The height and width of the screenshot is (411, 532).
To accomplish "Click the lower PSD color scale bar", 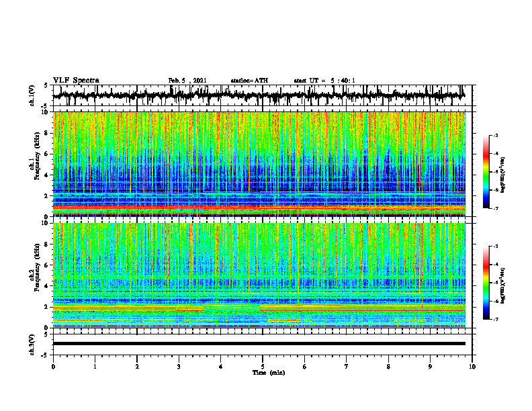I will tap(486, 283).
